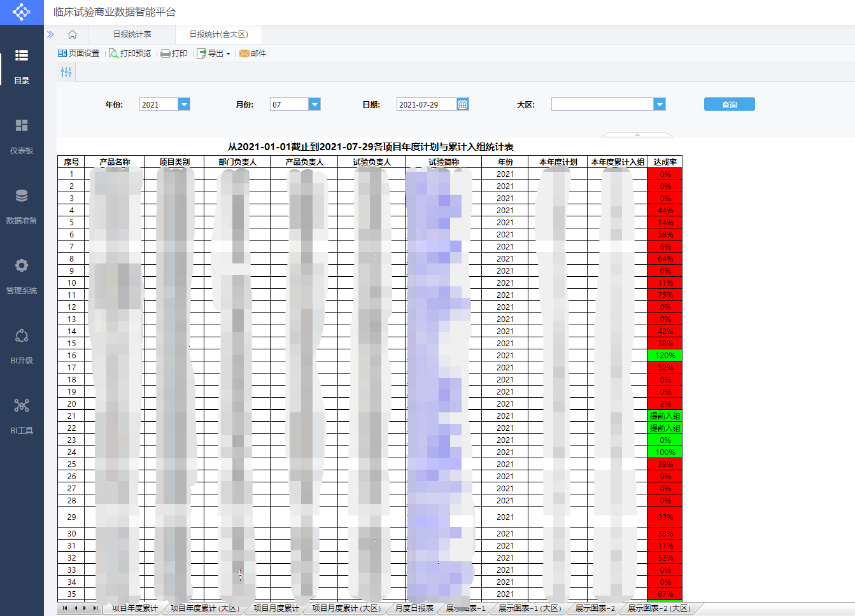855x616 pixels.
Task: Open the 仪表板 dashboard section
Action: click(22, 136)
